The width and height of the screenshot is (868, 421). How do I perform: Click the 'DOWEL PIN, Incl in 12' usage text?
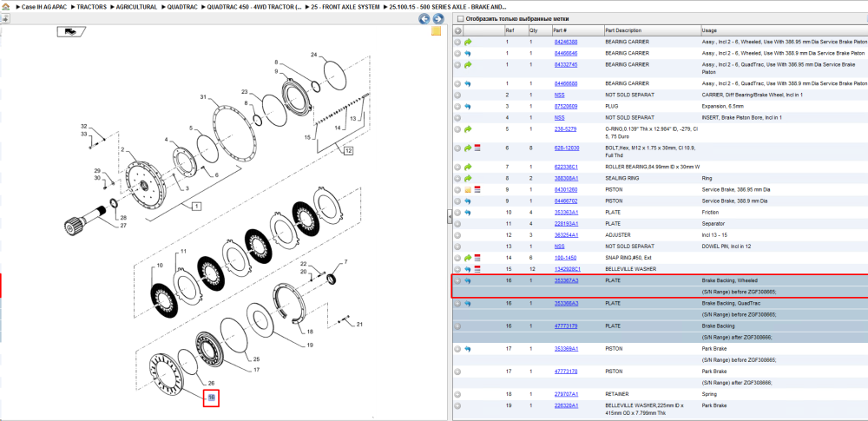[x=727, y=247]
